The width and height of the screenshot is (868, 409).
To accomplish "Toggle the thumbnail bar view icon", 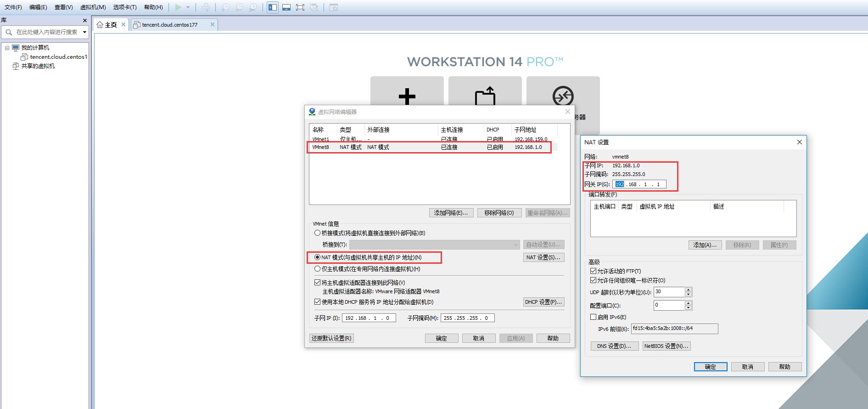I will click(x=286, y=7).
